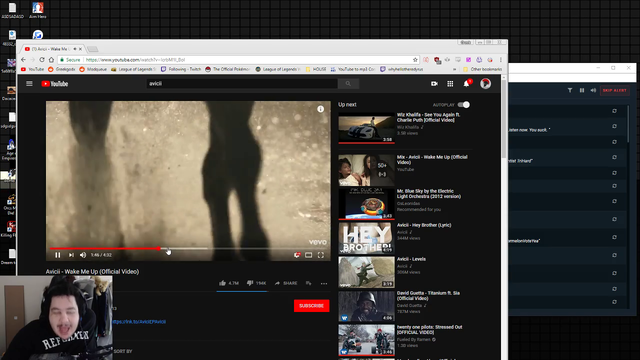Open filter icon in alerts window
Viewport: 640px width, 360px height.
coord(570,90)
